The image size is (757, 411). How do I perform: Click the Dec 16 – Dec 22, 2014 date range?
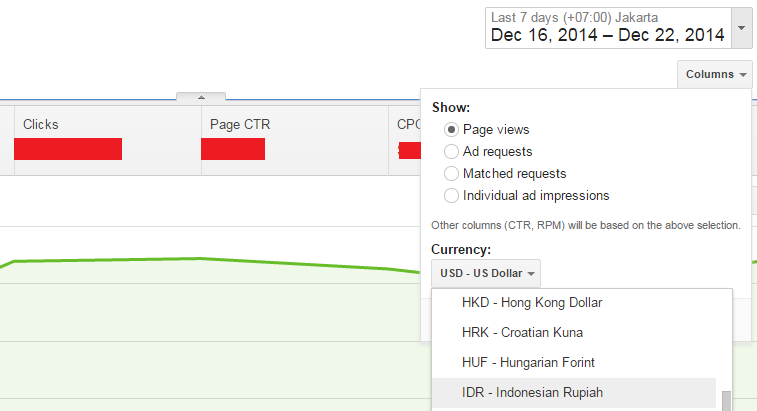[608, 35]
